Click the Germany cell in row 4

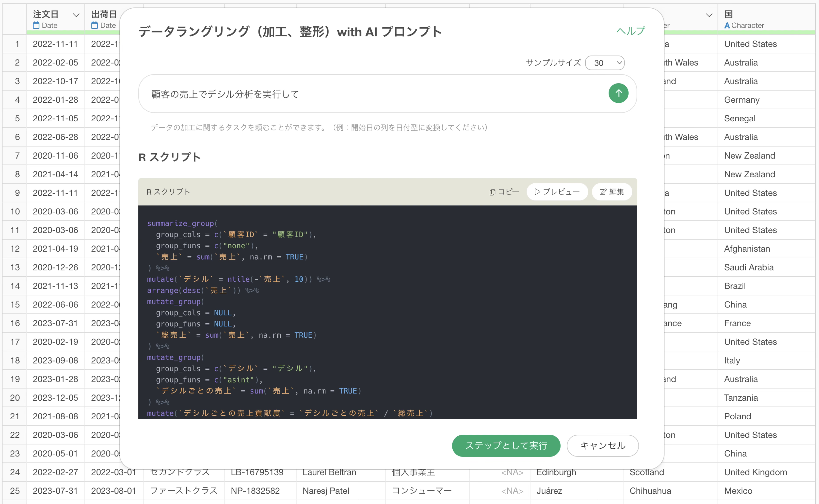(742, 100)
